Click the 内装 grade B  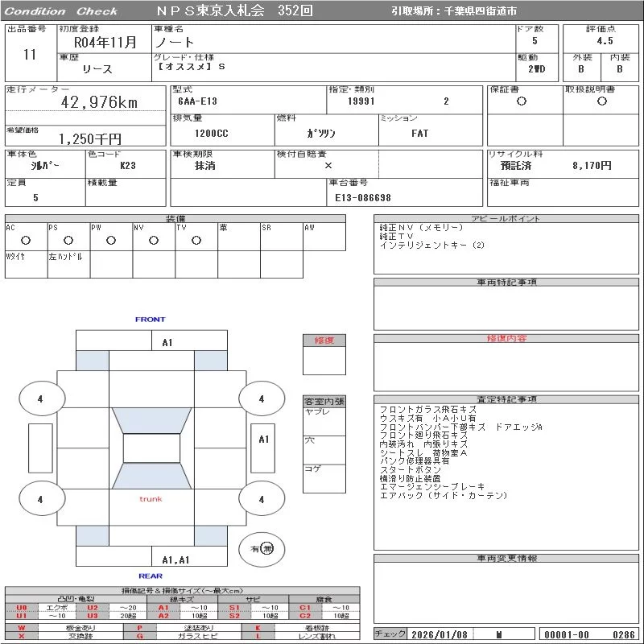point(620,69)
